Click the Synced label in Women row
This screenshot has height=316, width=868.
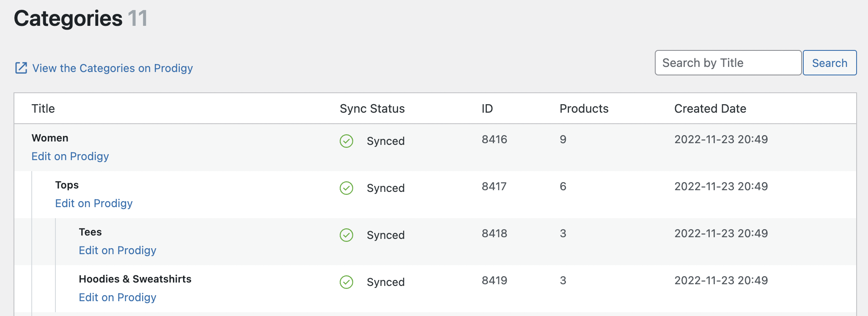386,141
